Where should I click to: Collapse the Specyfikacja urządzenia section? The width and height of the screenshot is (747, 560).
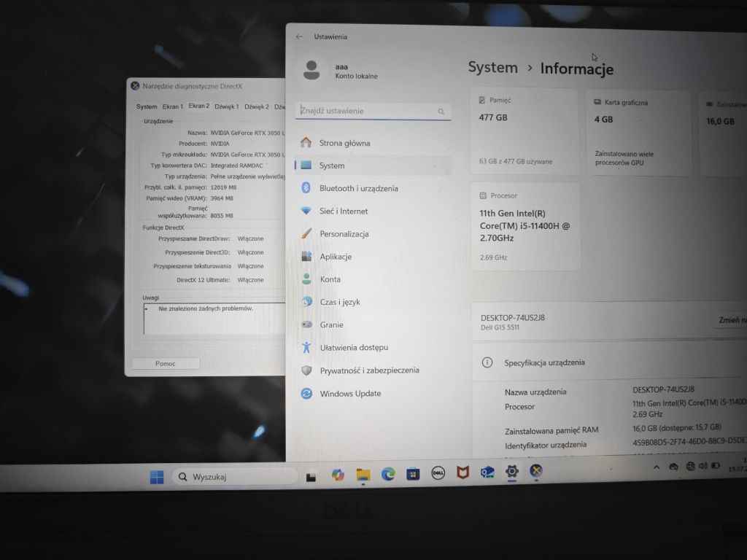click(609, 363)
